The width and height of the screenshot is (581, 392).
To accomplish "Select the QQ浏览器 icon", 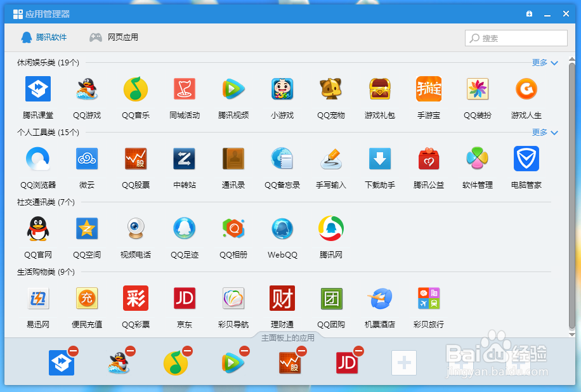I will coord(37,159).
